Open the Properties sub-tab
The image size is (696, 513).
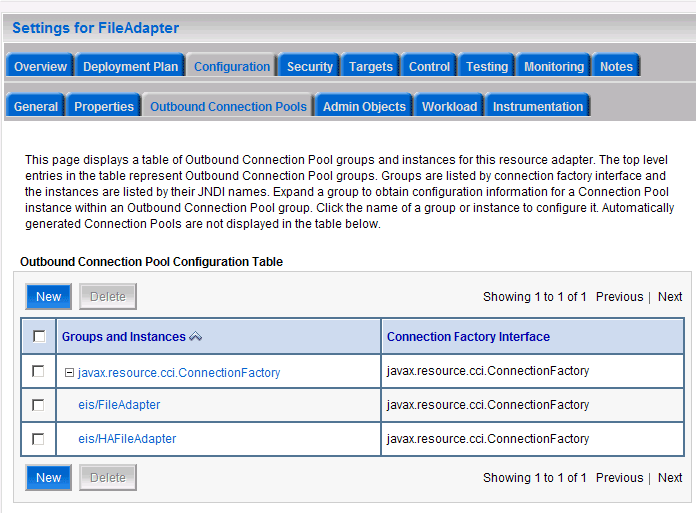pos(103,106)
